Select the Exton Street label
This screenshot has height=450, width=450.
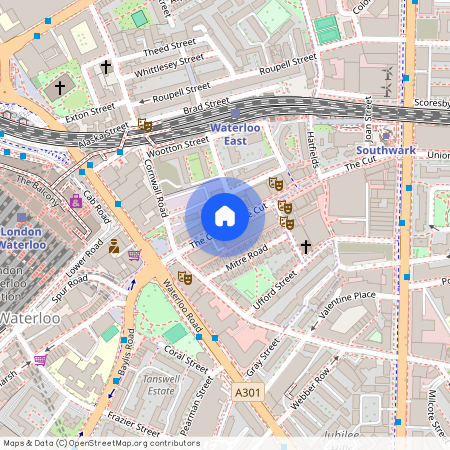pyautogui.click(x=90, y=113)
